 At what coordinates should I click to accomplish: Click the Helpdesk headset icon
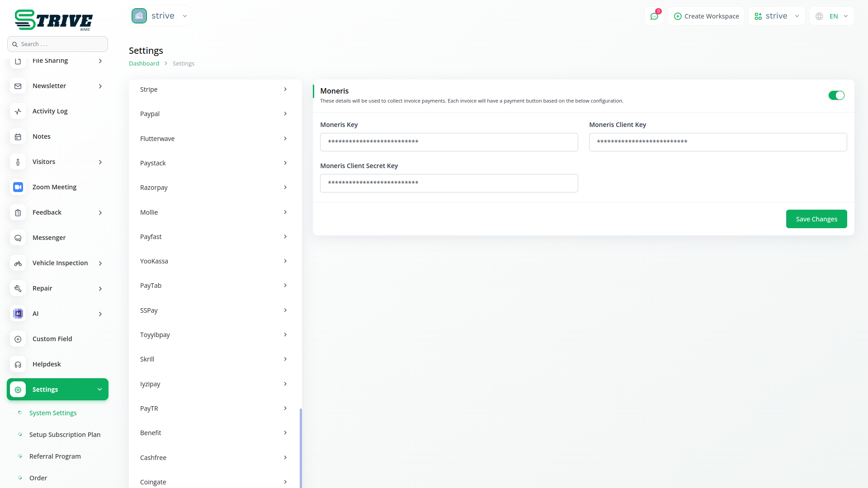click(18, 364)
